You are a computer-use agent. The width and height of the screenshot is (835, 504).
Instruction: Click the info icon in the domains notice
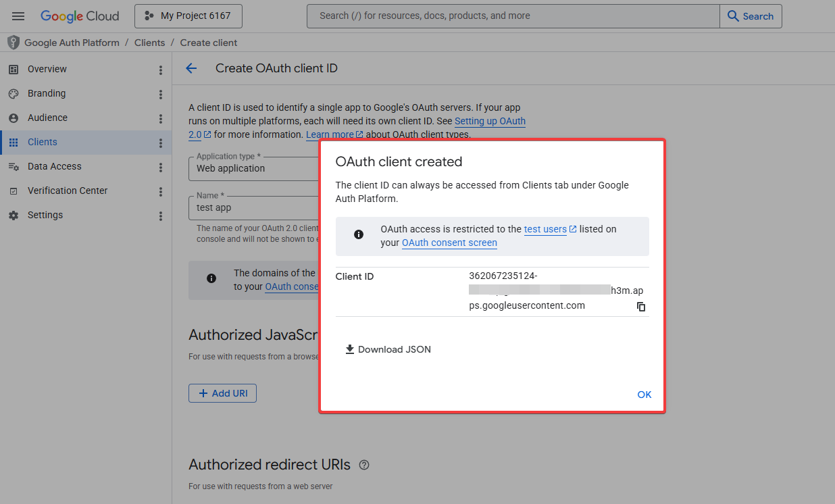(x=211, y=278)
